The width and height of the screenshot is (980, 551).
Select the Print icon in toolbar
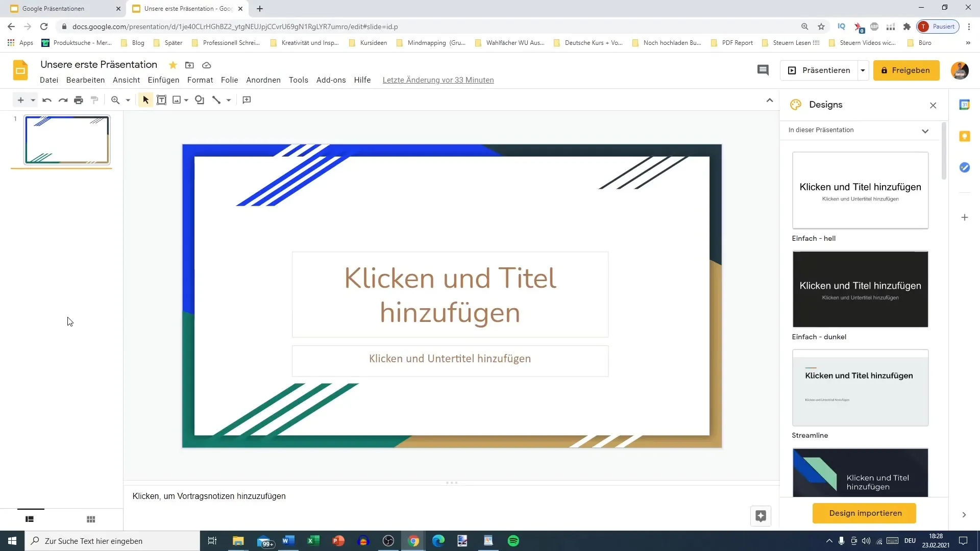[x=78, y=99]
